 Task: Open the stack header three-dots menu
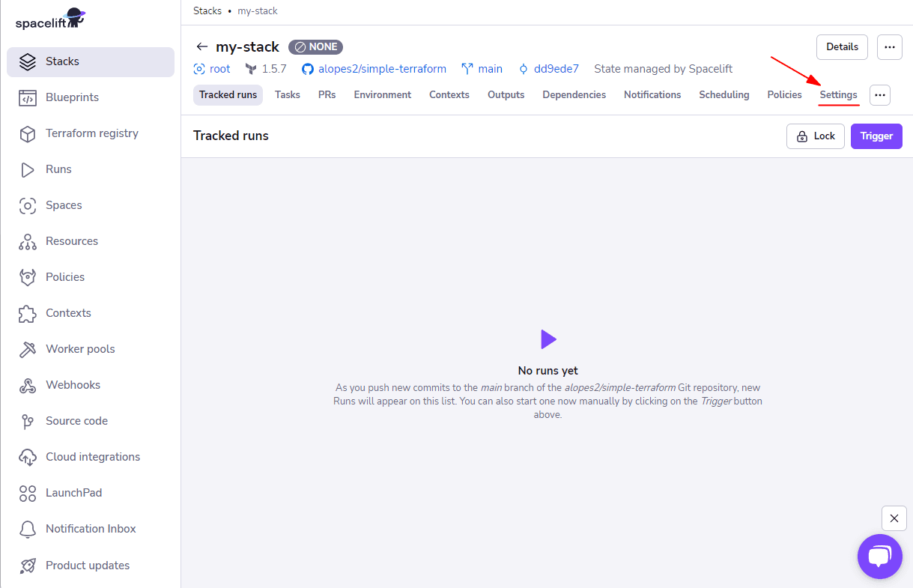pos(889,46)
